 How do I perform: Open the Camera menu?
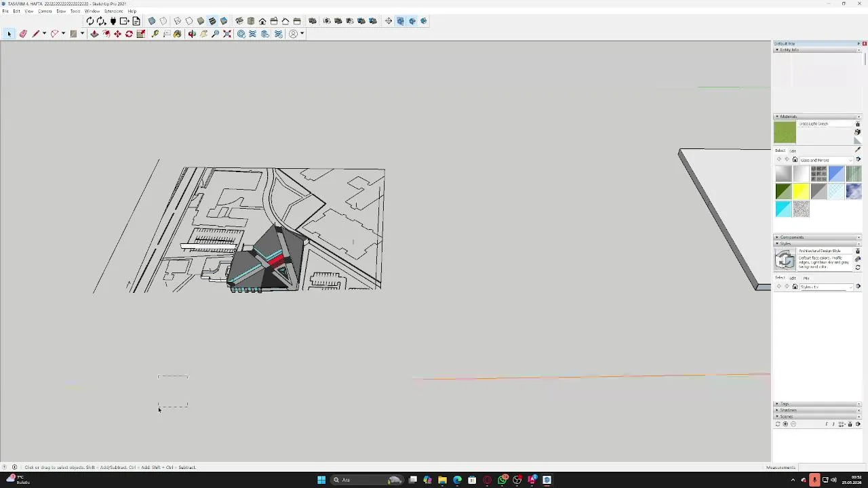pyautogui.click(x=45, y=11)
